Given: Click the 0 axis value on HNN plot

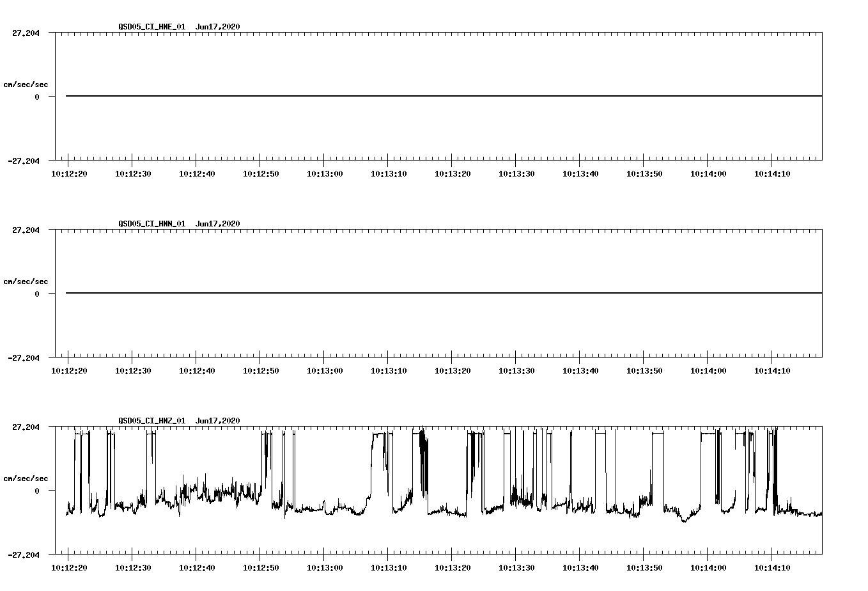Looking at the screenshot, I should pyautogui.click(x=37, y=294).
